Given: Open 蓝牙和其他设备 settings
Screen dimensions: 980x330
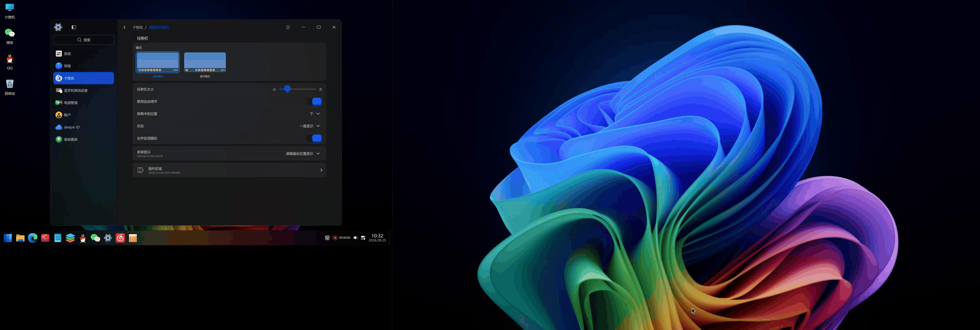Looking at the screenshot, I should 84,90.
